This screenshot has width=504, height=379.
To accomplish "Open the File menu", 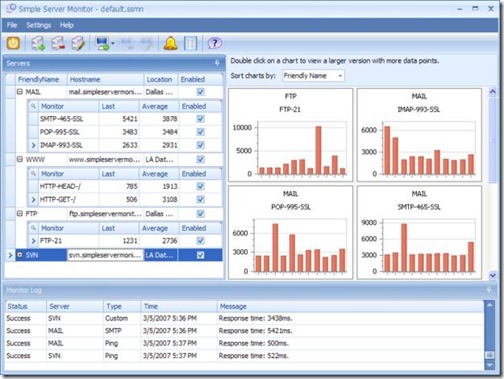I will 12,25.
